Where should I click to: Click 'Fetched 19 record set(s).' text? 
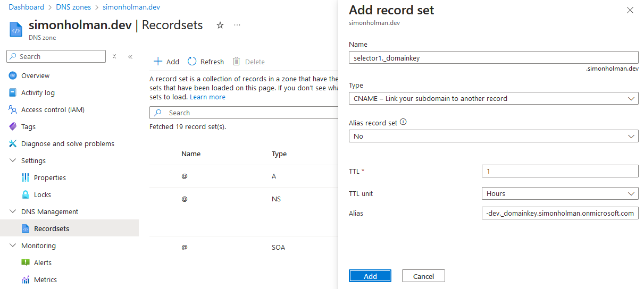[188, 126]
